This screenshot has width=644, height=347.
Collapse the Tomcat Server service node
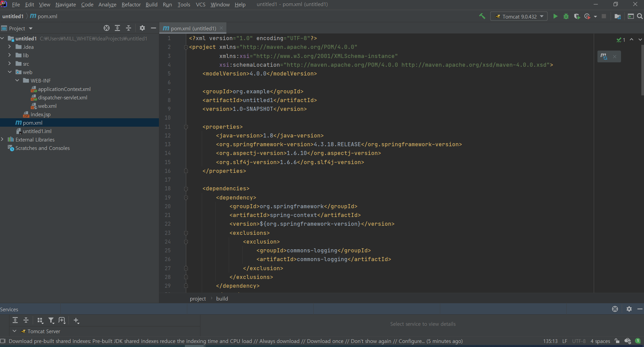(15, 331)
